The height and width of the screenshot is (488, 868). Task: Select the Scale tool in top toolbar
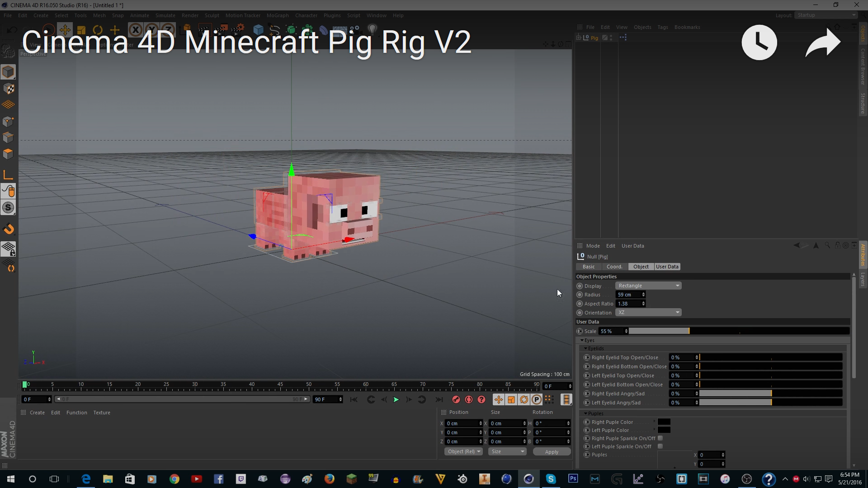pos(81,30)
